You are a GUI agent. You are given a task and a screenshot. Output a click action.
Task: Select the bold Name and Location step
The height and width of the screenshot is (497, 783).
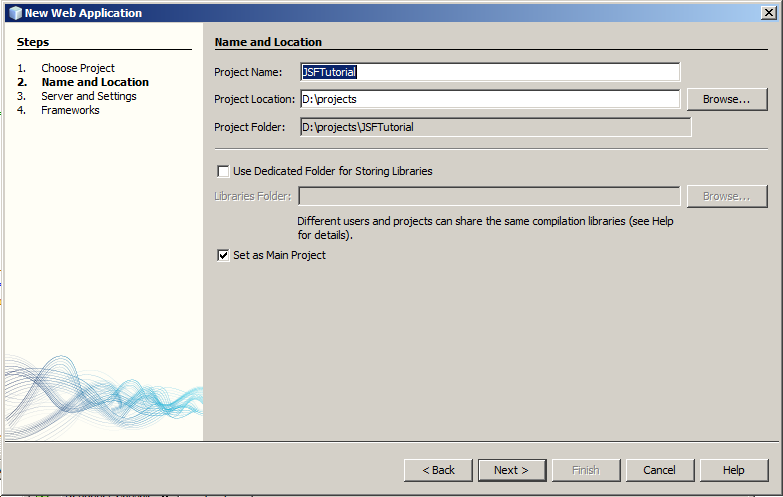(x=94, y=82)
